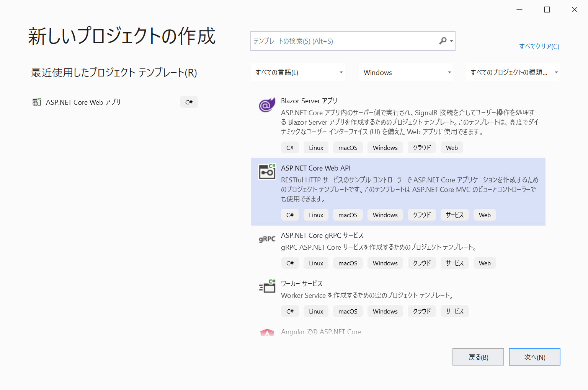Select the ASP.NET Core gRPC サービス template

(322, 236)
